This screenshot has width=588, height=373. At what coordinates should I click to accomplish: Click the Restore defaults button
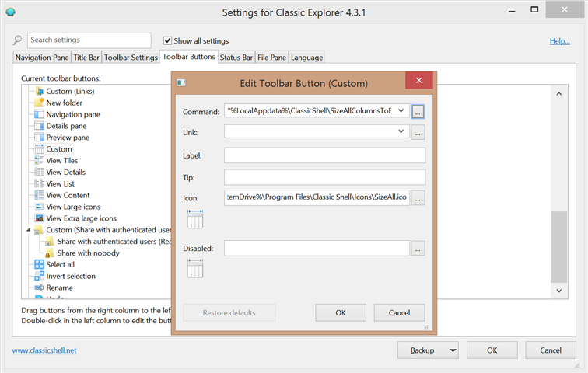pyautogui.click(x=229, y=312)
